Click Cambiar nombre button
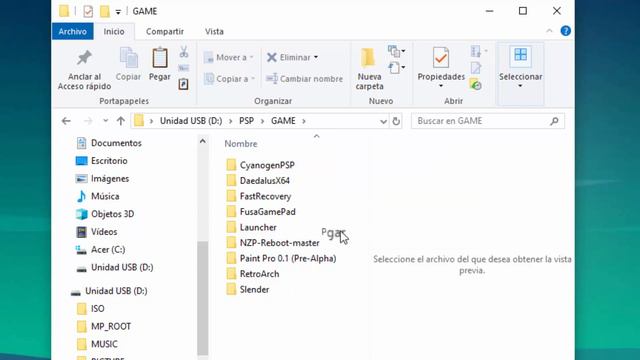The width and height of the screenshot is (640, 360). point(304,79)
